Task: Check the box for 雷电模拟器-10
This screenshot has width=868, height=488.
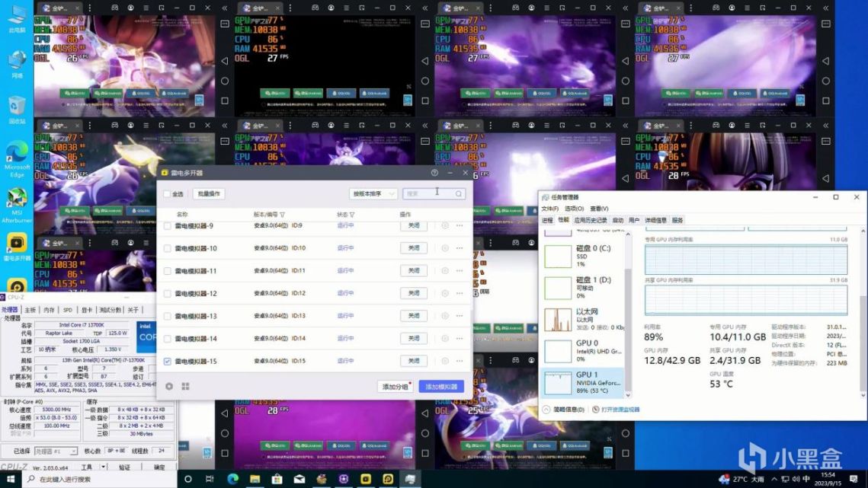Action: (167, 248)
